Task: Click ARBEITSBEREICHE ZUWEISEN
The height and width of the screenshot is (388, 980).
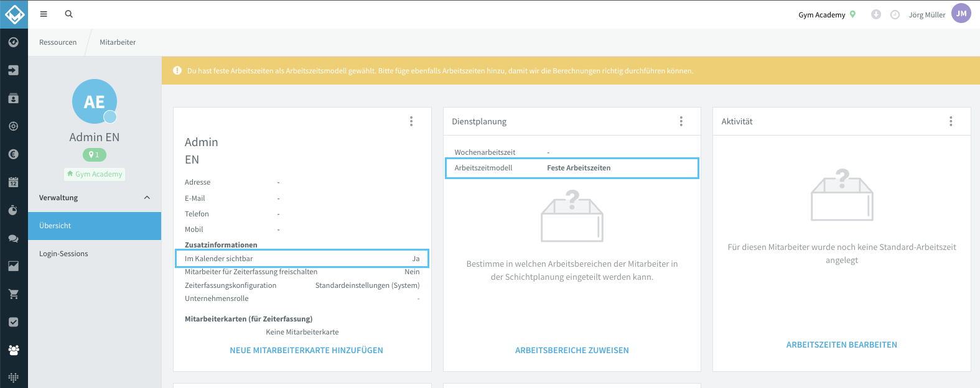Action: 572,351
